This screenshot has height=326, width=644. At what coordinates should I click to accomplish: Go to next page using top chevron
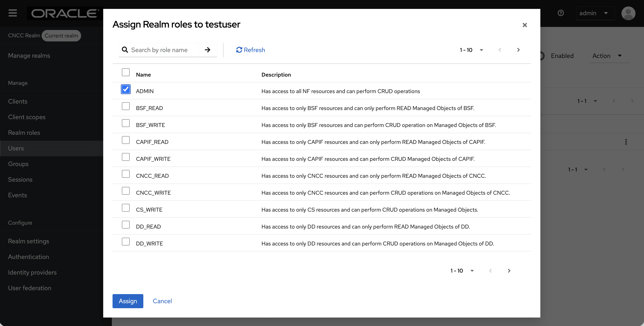coord(518,50)
